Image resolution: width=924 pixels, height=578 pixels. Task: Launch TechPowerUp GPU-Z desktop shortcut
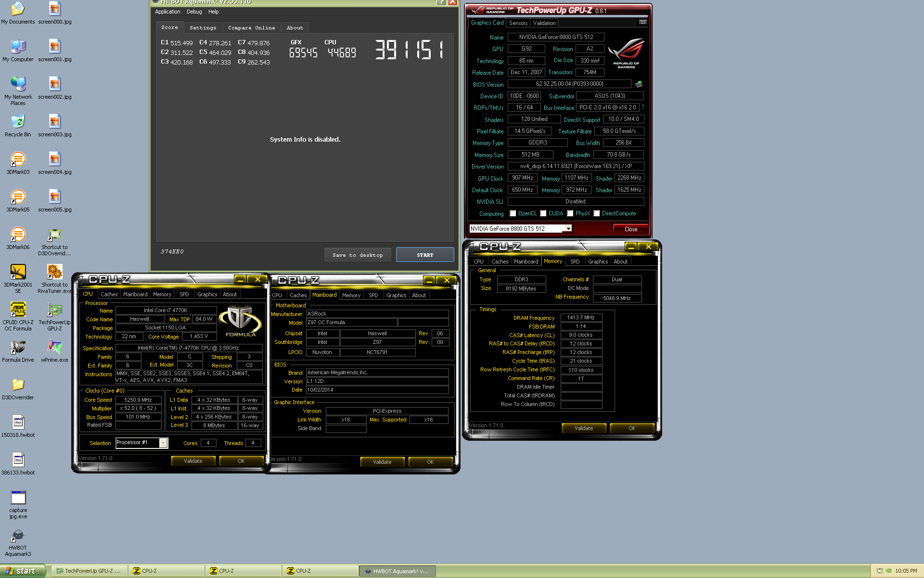click(54, 316)
